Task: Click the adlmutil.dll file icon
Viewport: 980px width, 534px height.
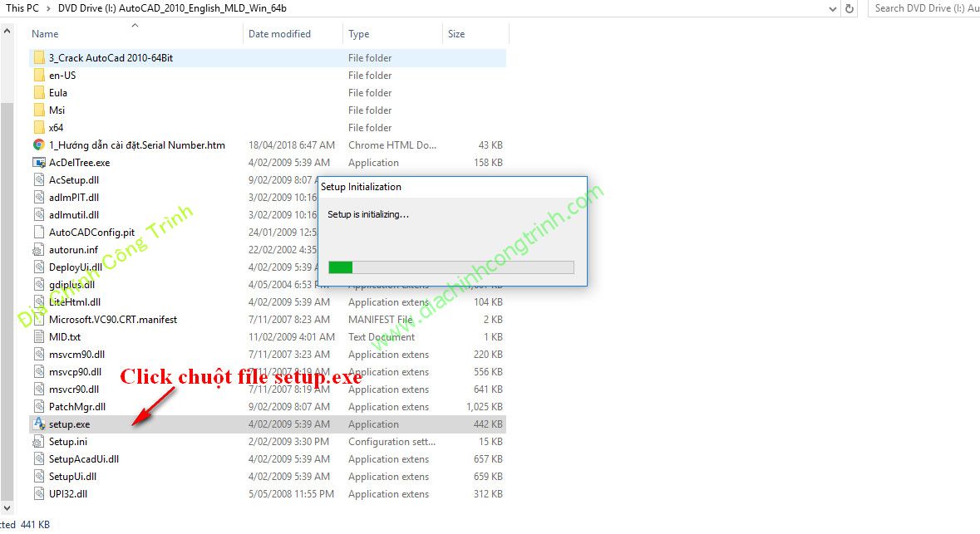Action: (x=39, y=215)
